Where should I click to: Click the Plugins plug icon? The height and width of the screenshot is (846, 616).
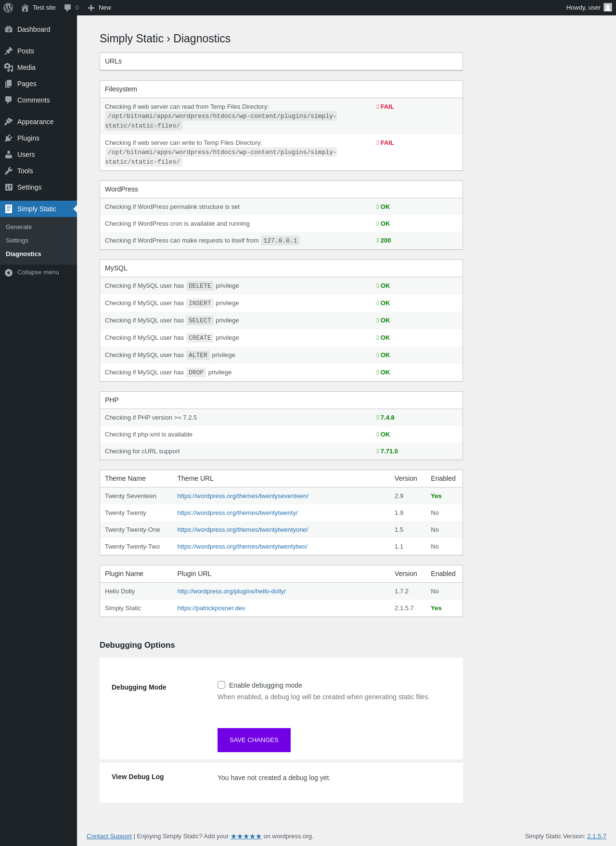(x=9, y=138)
